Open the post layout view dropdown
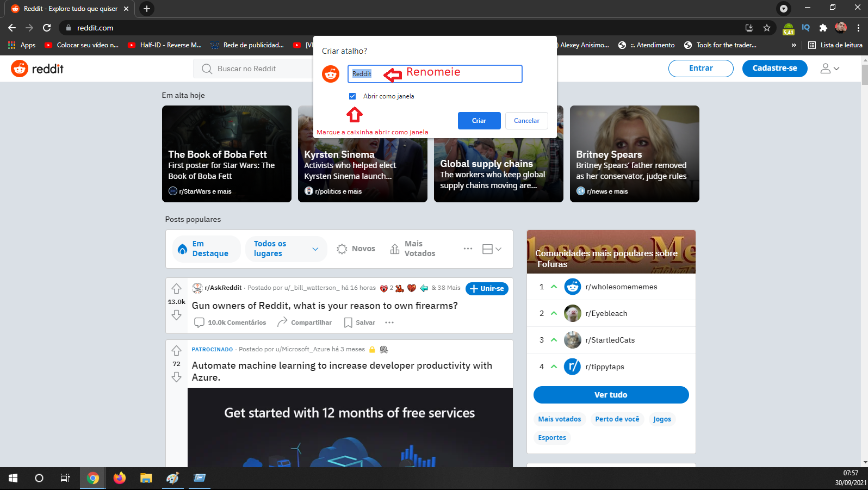Screen dimensions: 868x490 pos(492,249)
